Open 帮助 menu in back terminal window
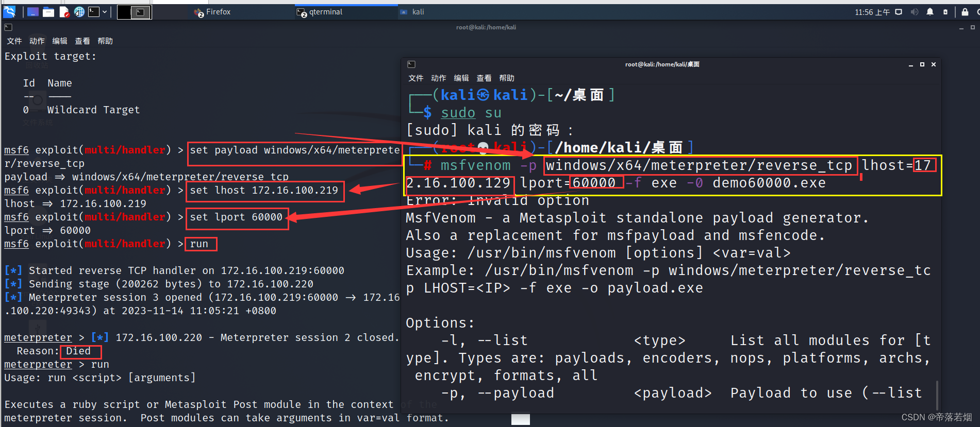Screen dimensions: 980x427 tap(105, 41)
